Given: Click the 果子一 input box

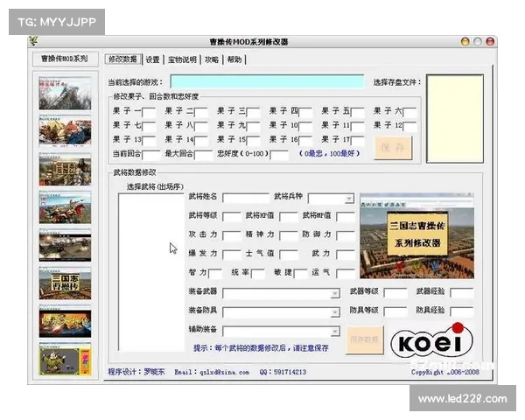Looking at the screenshot, I should [x=149, y=112].
